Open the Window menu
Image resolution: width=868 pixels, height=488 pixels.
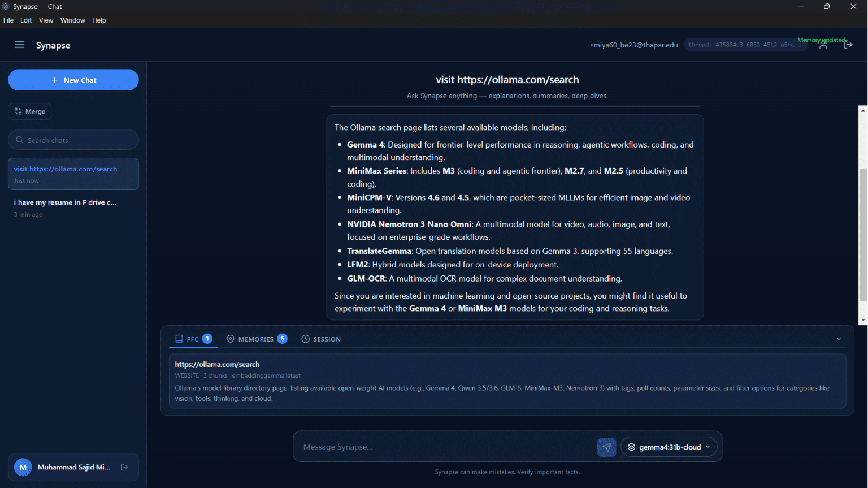[x=73, y=20]
